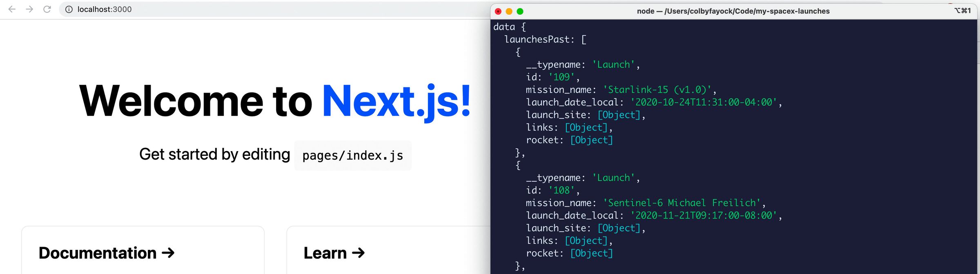The width and height of the screenshot is (980, 274).
Task: Select launch date '2020-10-24T11:31:00-04:00'
Action: 704,102
